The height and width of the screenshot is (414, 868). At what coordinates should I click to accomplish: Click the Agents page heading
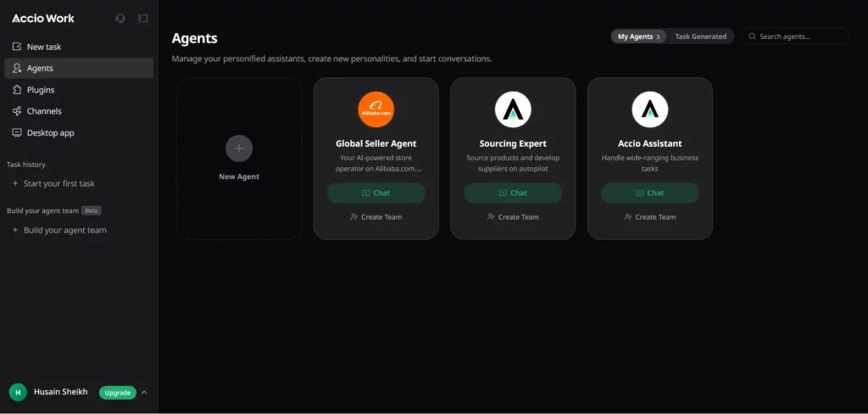pos(194,38)
